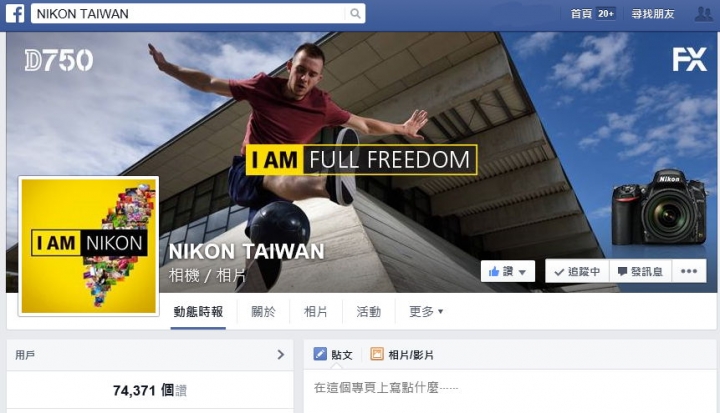Click the Facebook logo icon
Viewport: 720px width, 413px height.
[x=15, y=13]
